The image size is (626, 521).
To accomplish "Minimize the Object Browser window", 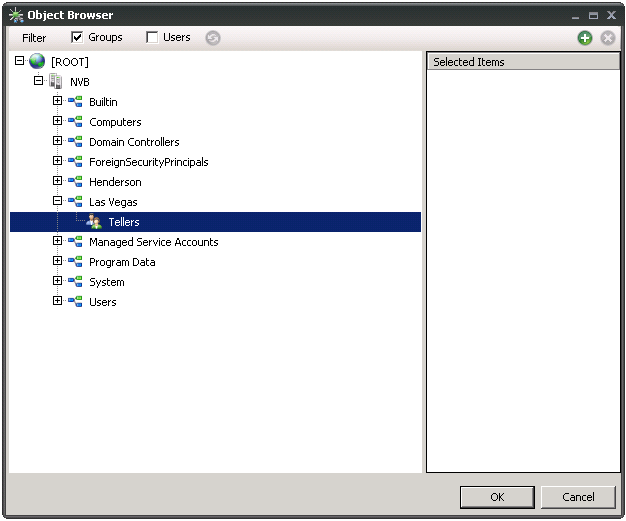I will 575,16.
